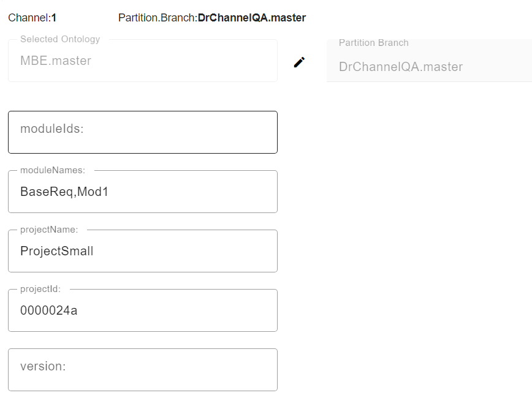Click the bold DrChannelQA.master header text
This screenshot has width=532, height=401.
[252, 18]
